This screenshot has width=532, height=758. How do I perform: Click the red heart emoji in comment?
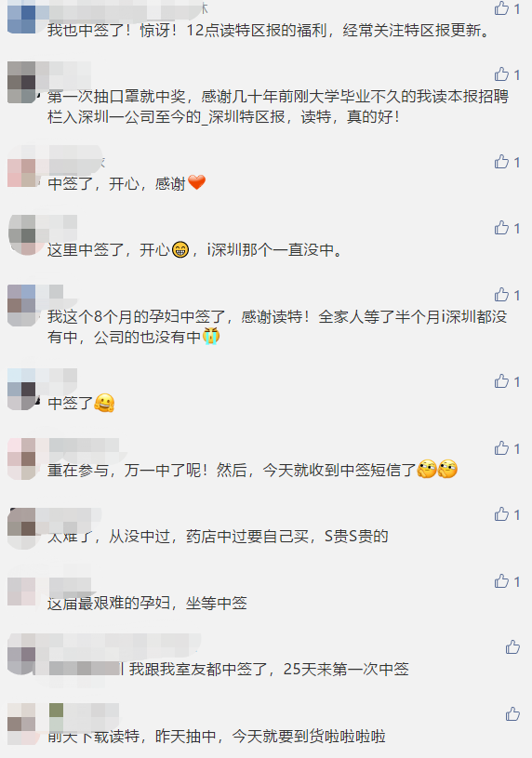coord(197,182)
